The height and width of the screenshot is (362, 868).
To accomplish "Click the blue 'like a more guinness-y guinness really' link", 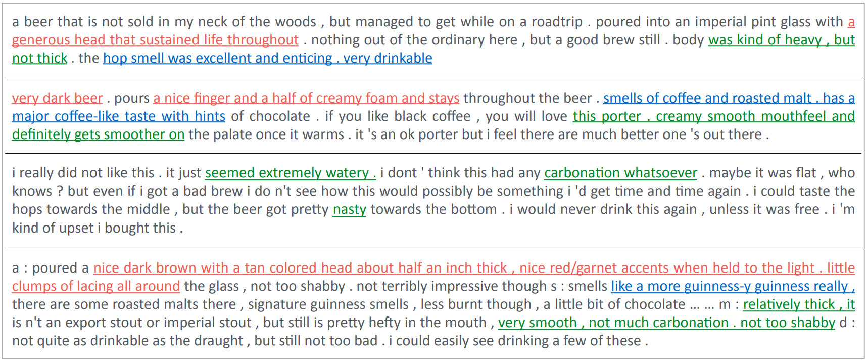I will pos(729,286).
